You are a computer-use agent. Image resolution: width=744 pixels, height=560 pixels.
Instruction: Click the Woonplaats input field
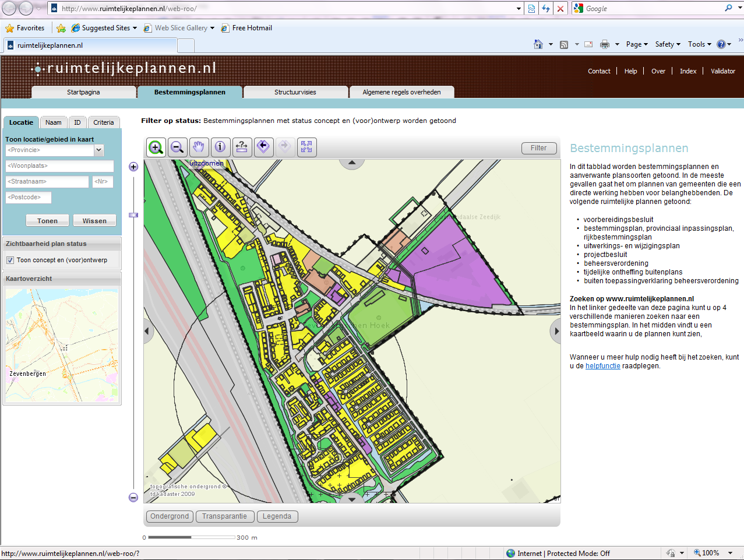click(x=58, y=165)
